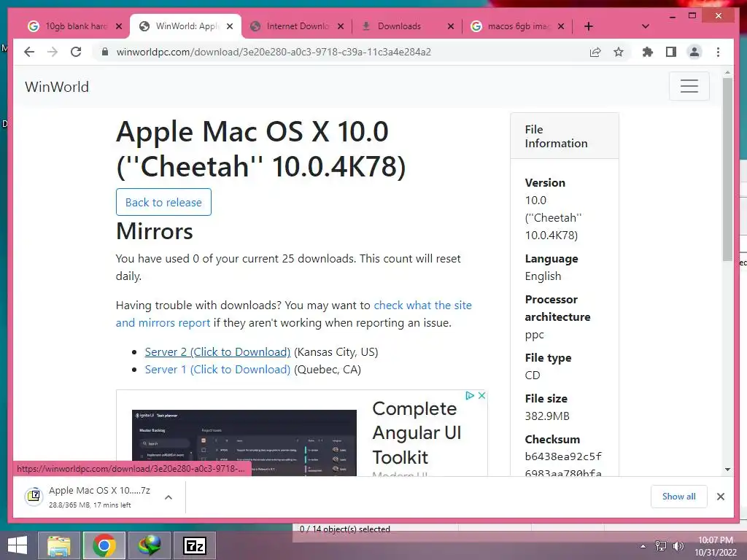
Task: Open the AdChoices icon on the ad
Action: (470, 396)
